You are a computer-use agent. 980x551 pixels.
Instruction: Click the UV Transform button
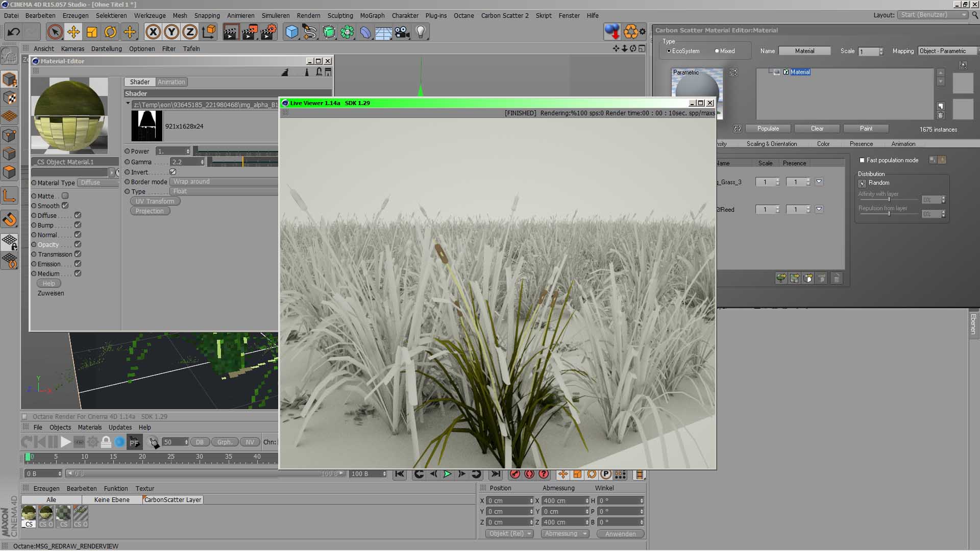[155, 201]
